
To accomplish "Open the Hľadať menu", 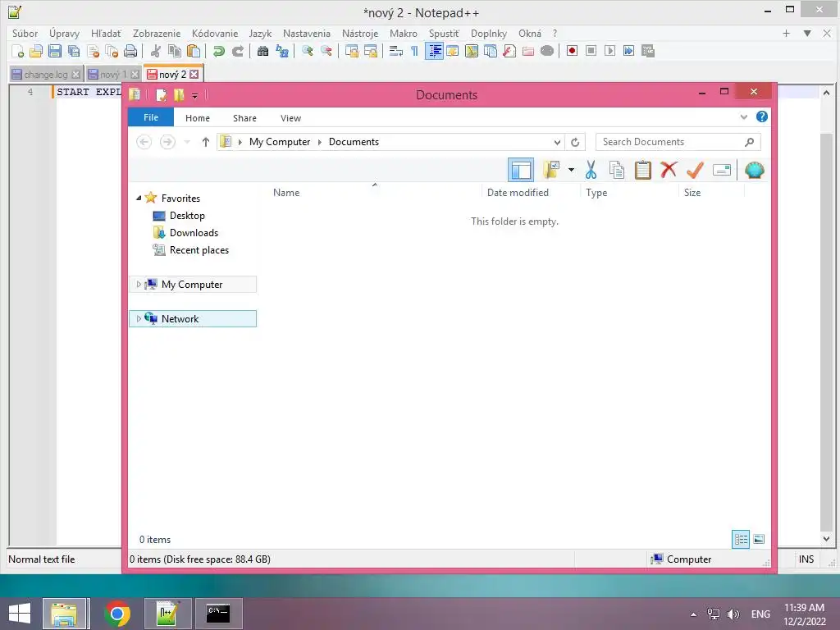I will click(x=106, y=33).
